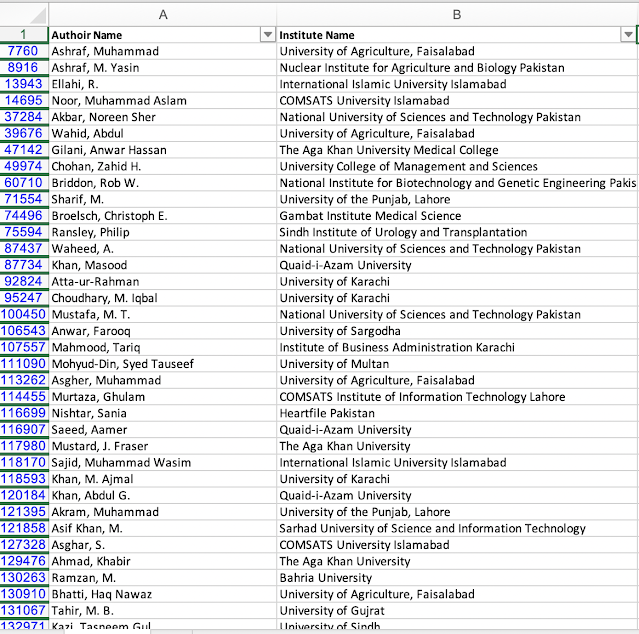Select cell 'Akbar, Noreen Sher'
639x634 pixels.
(162, 117)
